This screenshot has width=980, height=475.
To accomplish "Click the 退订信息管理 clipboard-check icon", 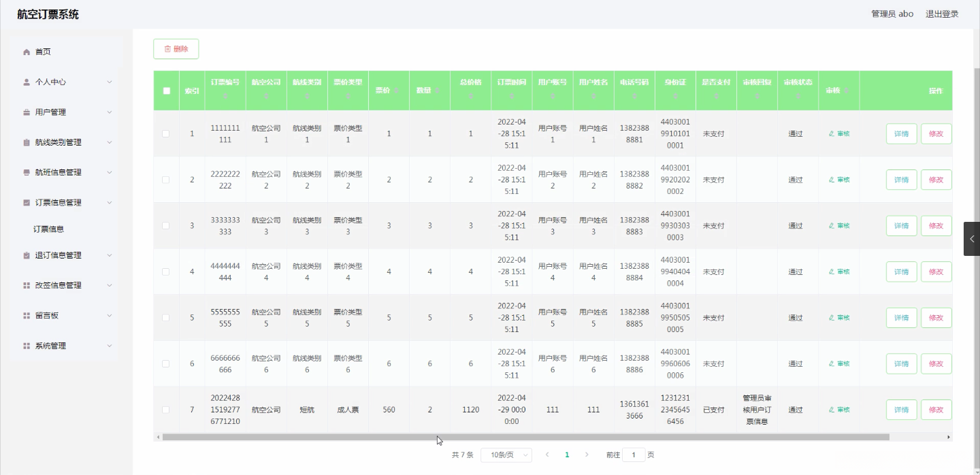I will [x=27, y=255].
